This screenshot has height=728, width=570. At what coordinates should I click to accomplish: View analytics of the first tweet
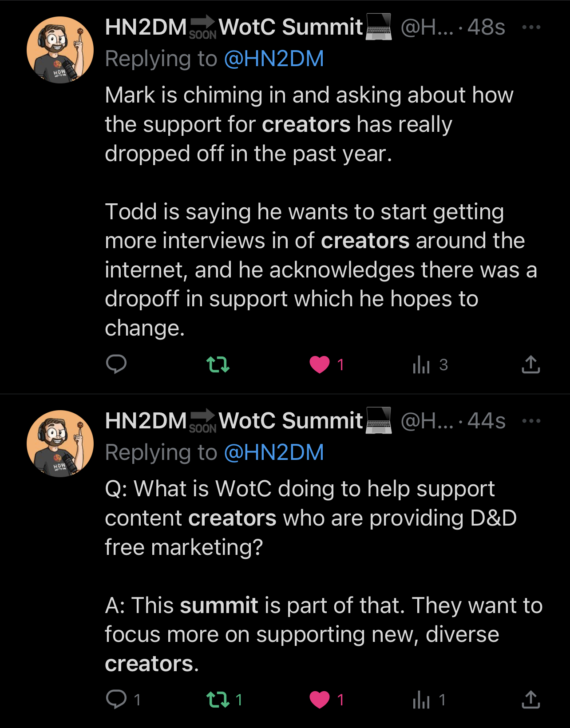coord(421,365)
